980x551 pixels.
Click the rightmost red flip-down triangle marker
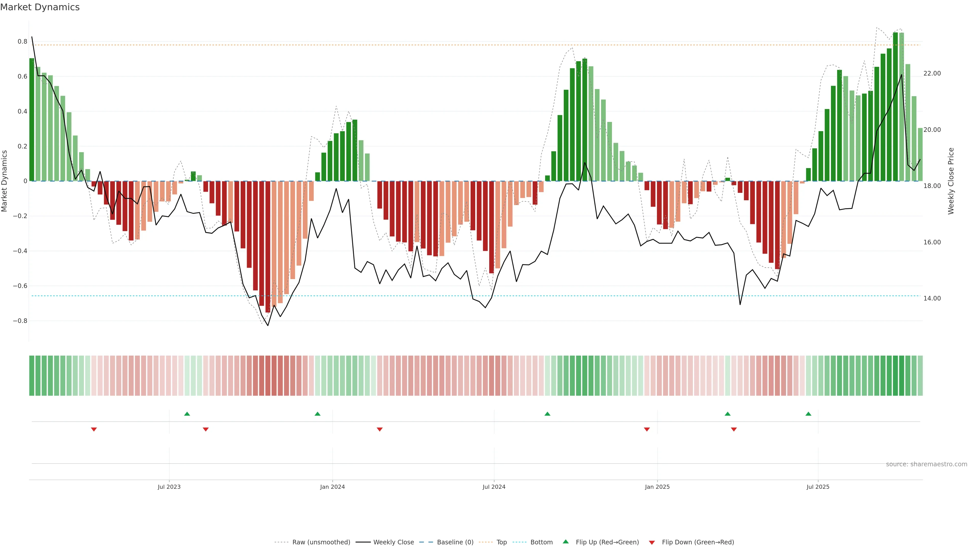tap(734, 429)
